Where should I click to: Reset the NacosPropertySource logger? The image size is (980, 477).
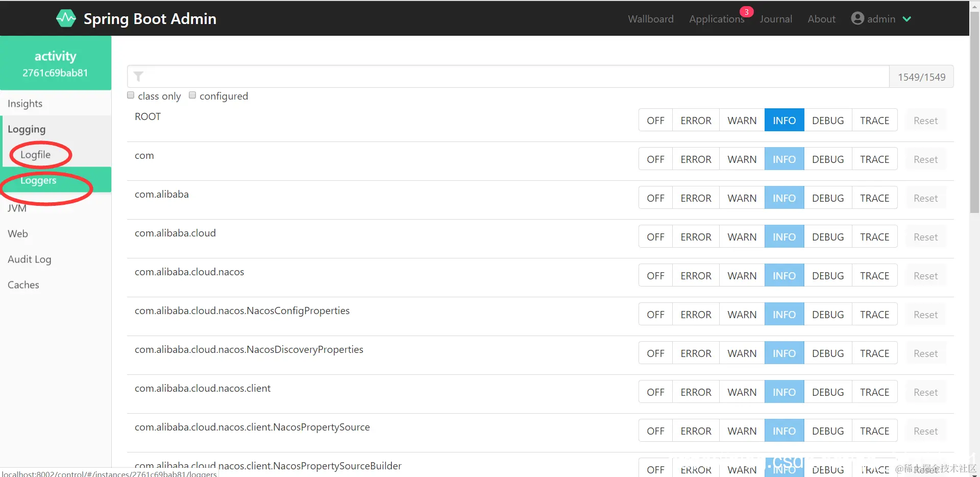[x=925, y=431]
